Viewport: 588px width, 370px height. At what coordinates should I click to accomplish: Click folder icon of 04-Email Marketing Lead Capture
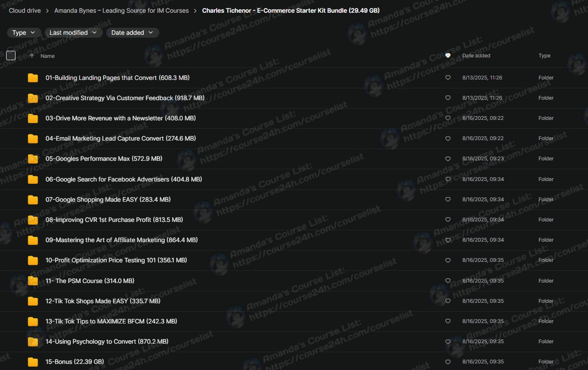[33, 139]
